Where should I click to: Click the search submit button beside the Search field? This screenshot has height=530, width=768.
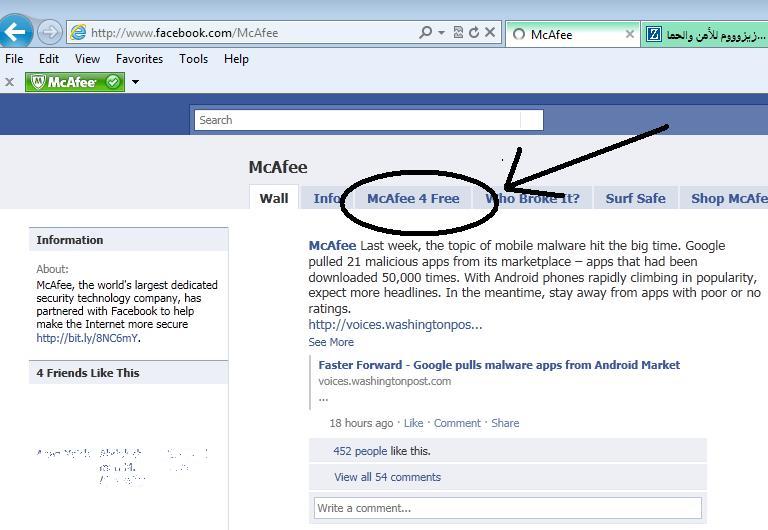(x=532, y=120)
